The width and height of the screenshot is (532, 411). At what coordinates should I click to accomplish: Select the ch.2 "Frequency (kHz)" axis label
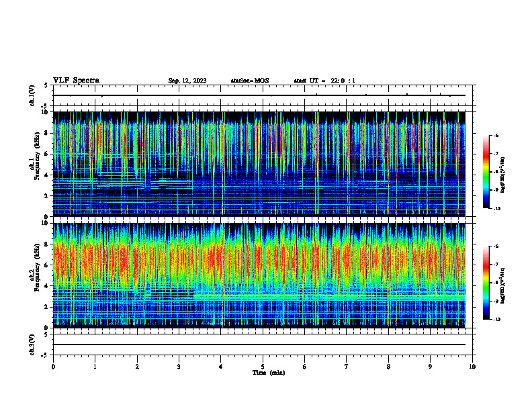tap(37, 267)
